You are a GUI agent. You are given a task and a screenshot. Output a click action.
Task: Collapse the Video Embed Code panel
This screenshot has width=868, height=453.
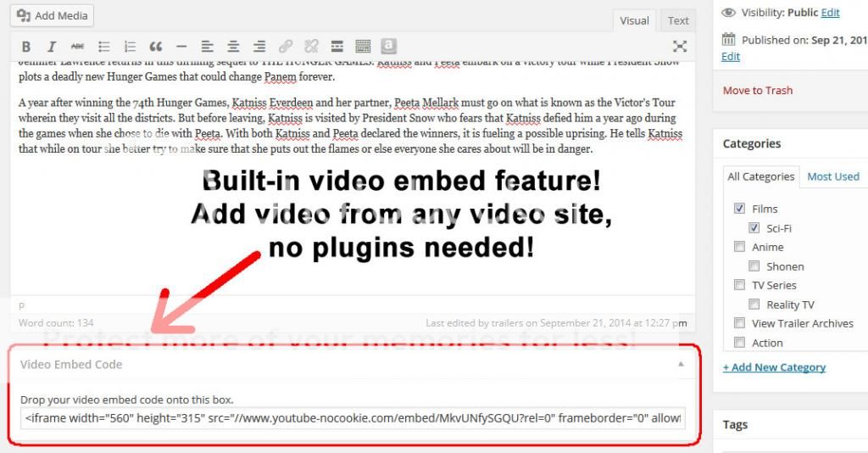pos(681,364)
